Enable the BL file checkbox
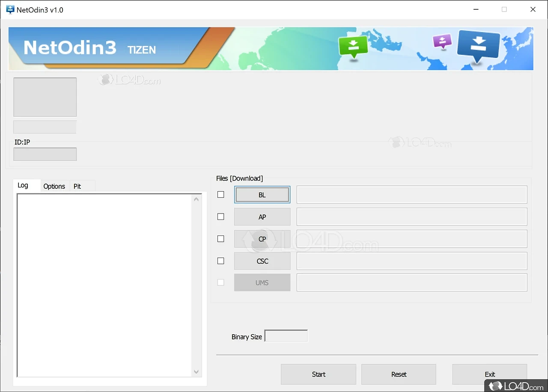The height and width of the screenshot is (392, 548). 221,194
